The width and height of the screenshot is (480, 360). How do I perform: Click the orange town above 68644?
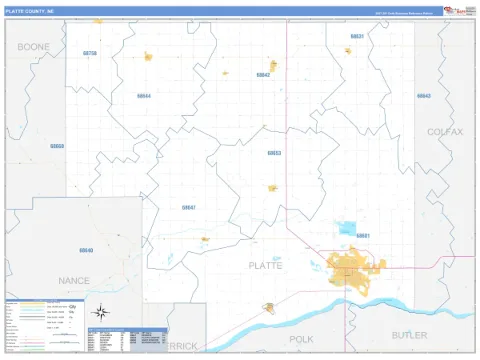coord(148,56)
